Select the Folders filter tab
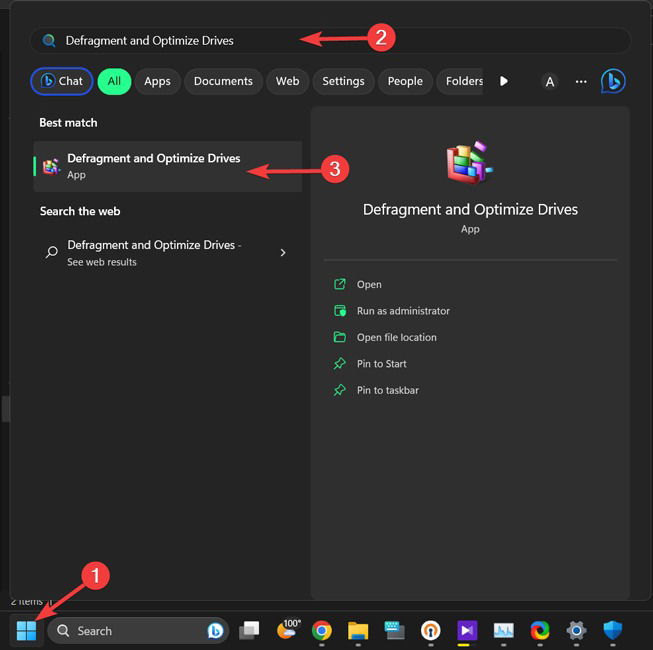 (460, 81)
